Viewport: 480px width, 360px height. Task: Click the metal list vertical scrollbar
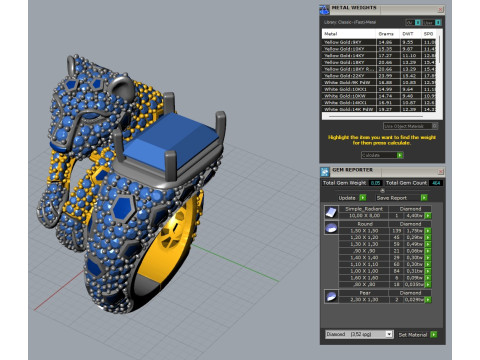439,50
